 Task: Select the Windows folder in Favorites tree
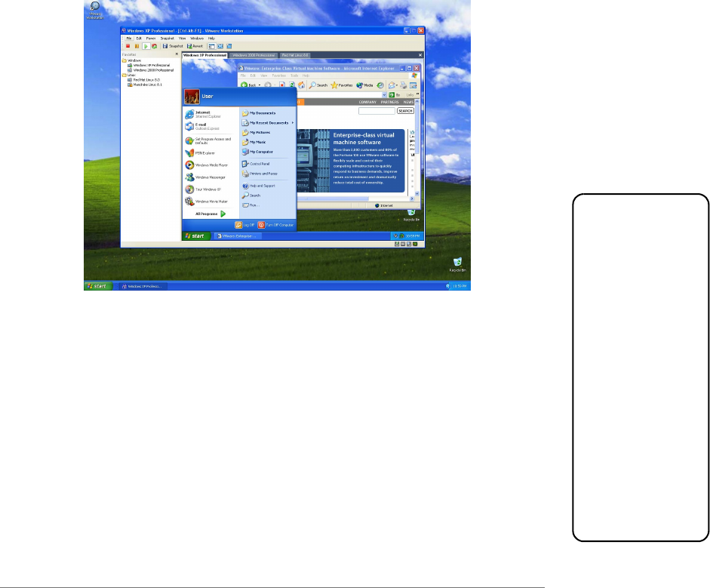tap(132, 60)
